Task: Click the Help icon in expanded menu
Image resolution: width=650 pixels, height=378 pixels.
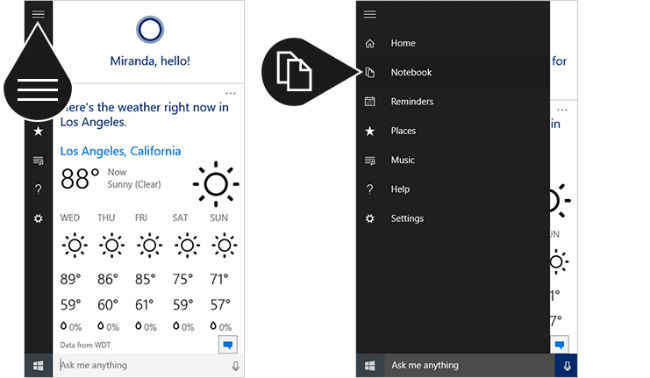Action: 370,189
